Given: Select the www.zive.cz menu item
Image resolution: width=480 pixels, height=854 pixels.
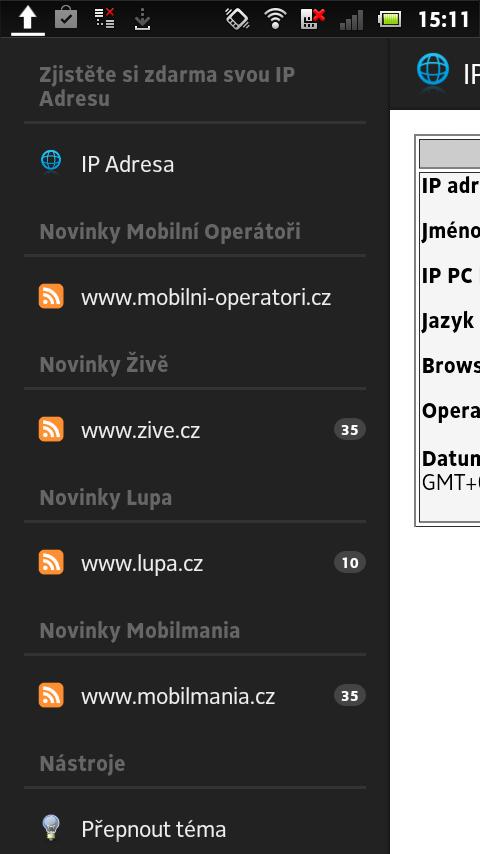Looking at the screenshot, I should pyautogui.click(x=195, y=430).
